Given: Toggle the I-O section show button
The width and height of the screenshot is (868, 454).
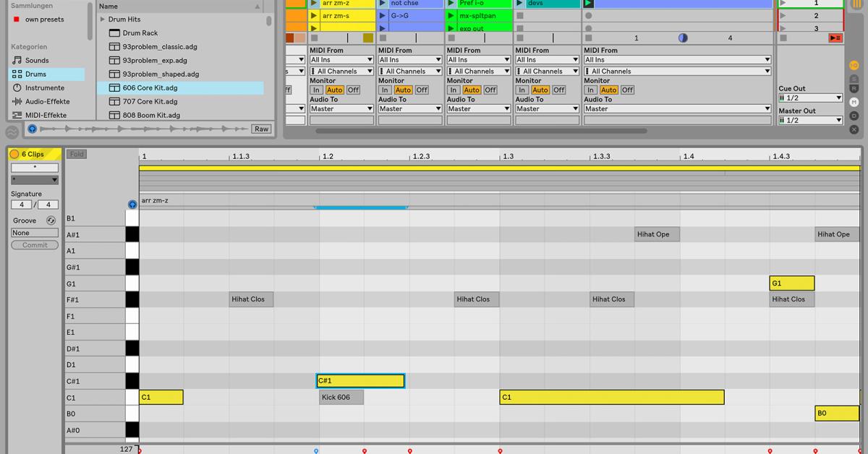Looking at the screenshot, I should (x=854, y=66).
